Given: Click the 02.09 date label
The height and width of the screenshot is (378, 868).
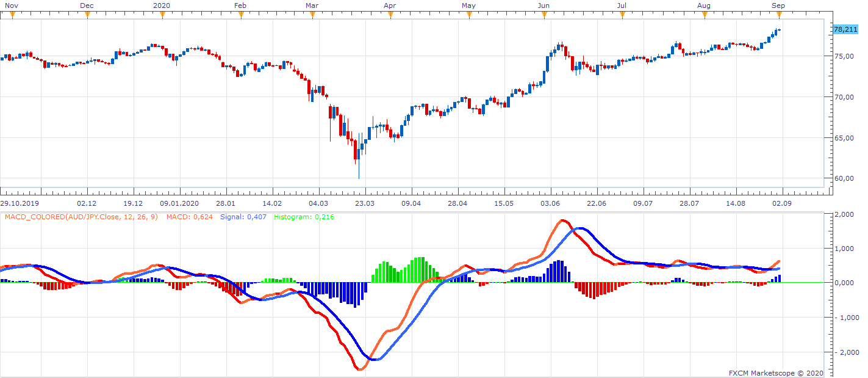Looking at the screenshot, I should [x=783, y=204].
